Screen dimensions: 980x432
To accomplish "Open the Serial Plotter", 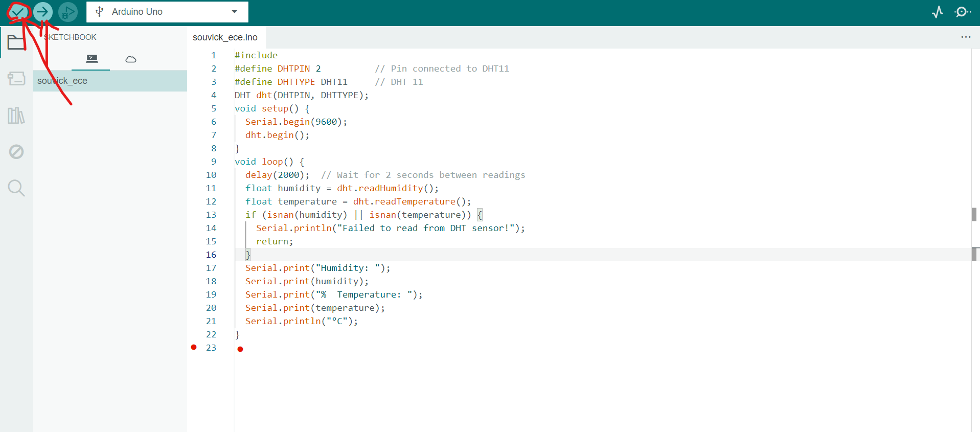I will [938, 12].
